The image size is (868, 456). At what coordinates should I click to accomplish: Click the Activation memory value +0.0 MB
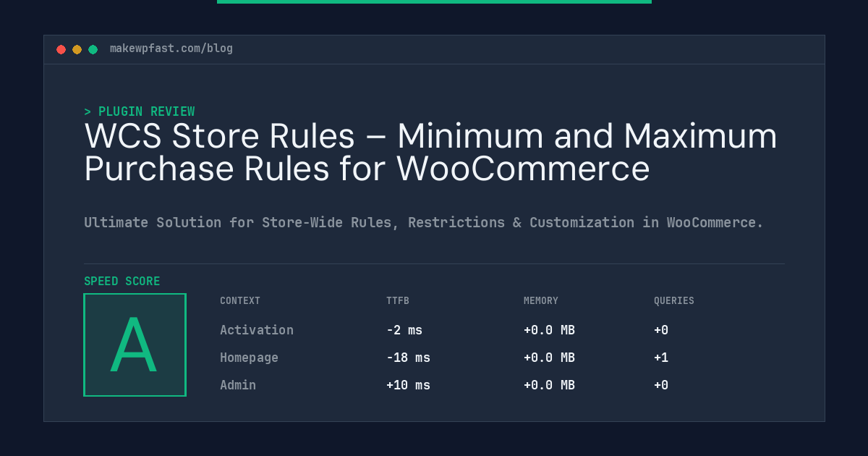tap(549, 330)
